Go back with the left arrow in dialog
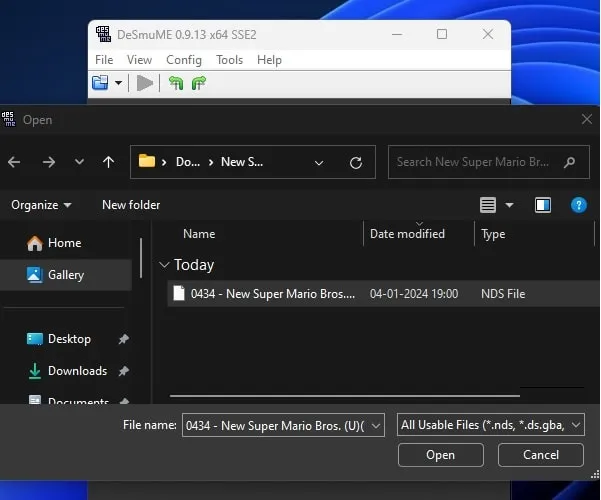This screenshot has width=601, height=500. click(x=14, y=162)
